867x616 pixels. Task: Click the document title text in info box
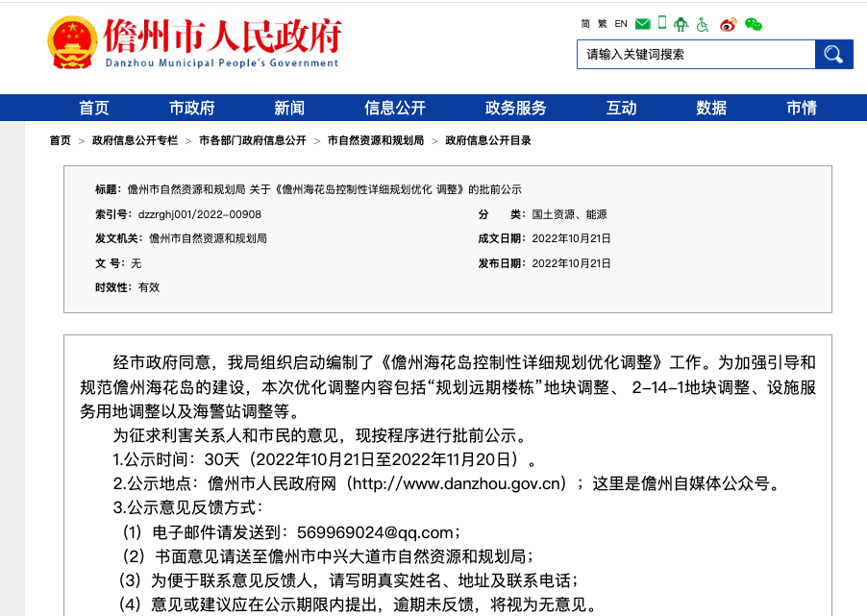(x=325, y=189)
